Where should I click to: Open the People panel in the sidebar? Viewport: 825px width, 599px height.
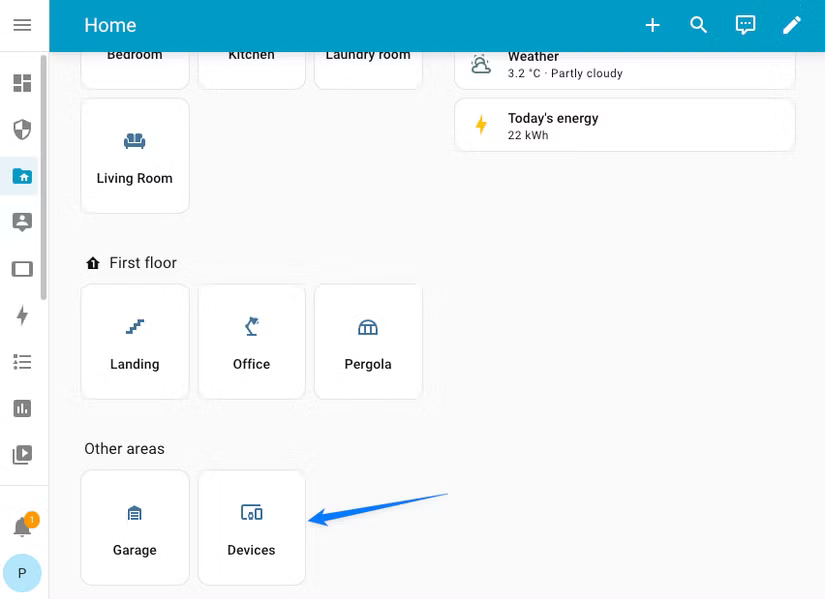pyautogui.click(x=22, y=222)
